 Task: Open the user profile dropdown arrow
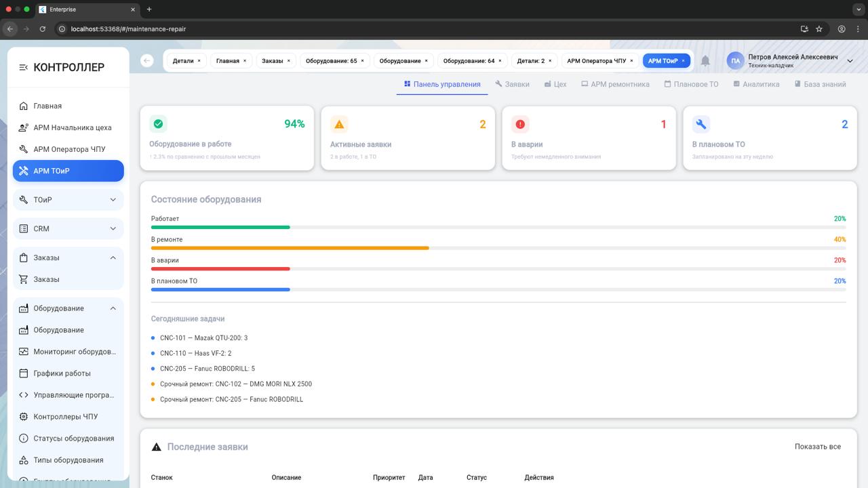coord(850,61)
